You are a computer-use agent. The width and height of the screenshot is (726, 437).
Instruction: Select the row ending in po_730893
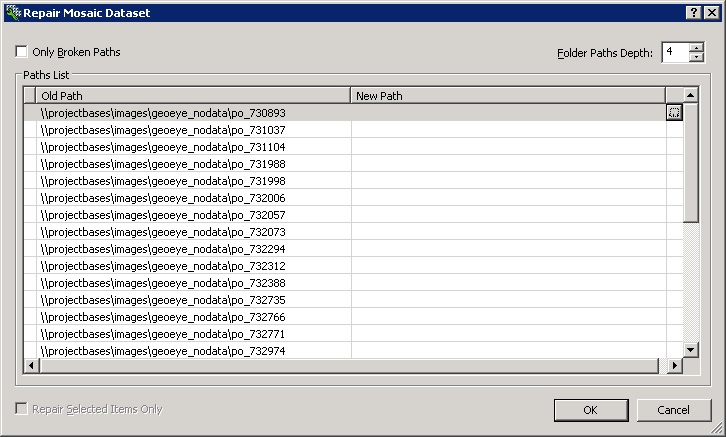(163, 113)
